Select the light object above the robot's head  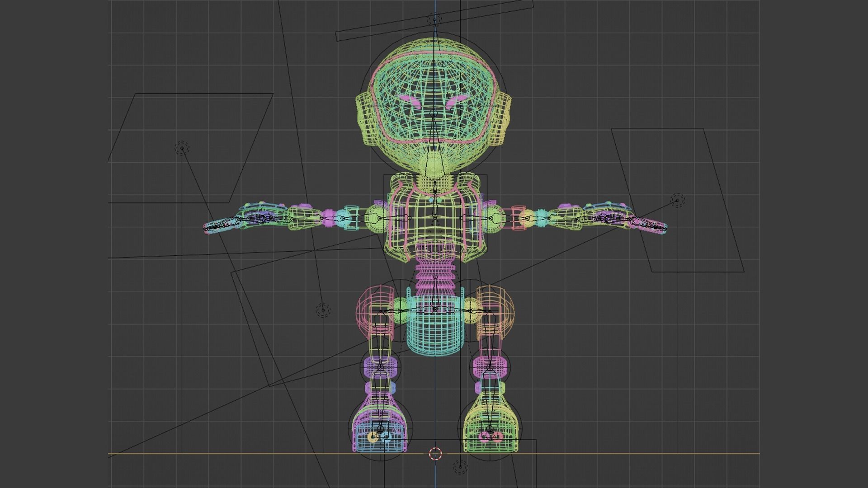tap(434, 19)
